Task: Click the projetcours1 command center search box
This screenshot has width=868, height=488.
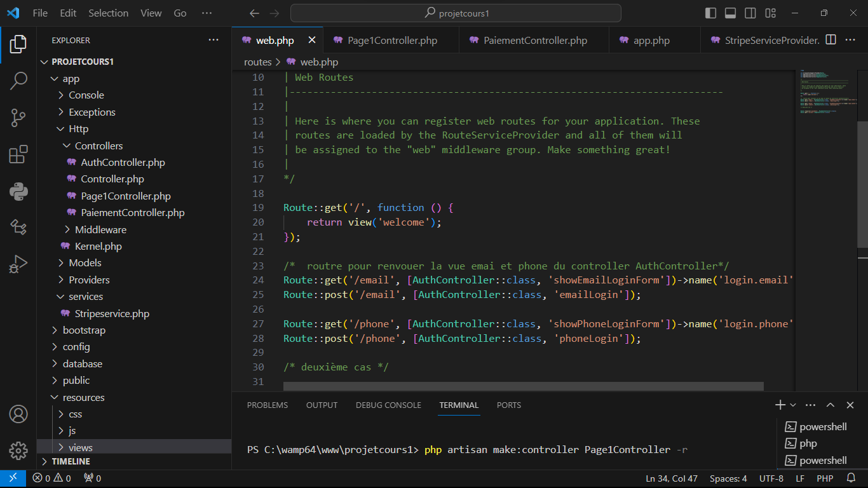Action: click(456, 13)
